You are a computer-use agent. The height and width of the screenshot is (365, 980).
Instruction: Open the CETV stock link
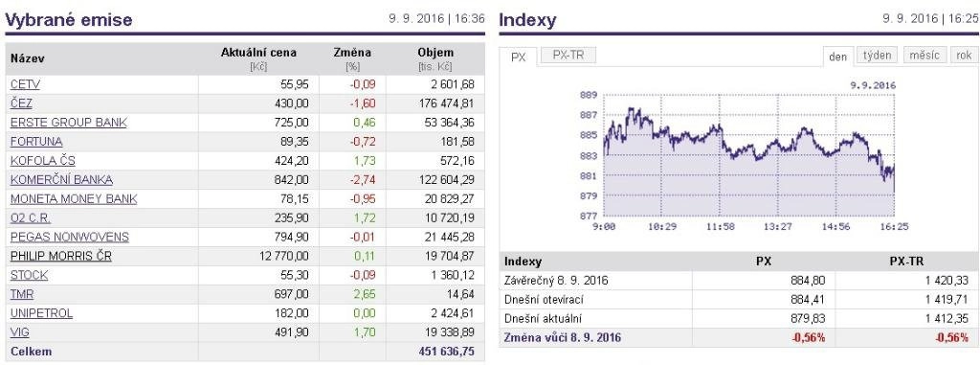tap(25, 84)
